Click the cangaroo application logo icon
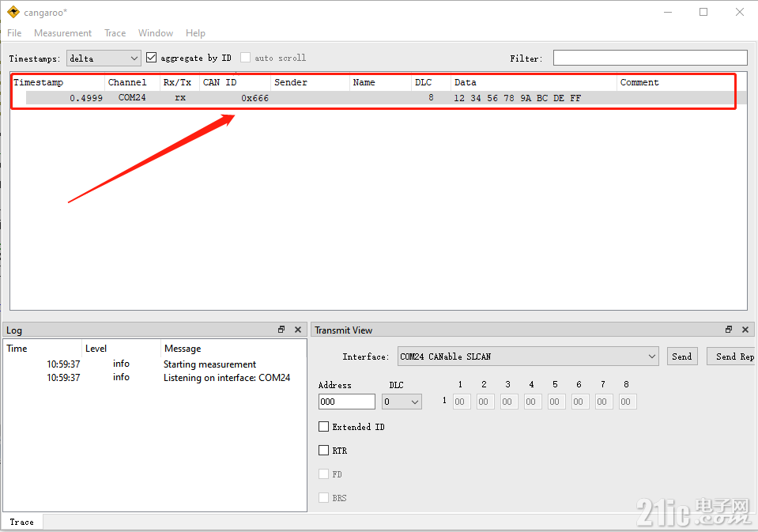758x532 pixels. 13,12
